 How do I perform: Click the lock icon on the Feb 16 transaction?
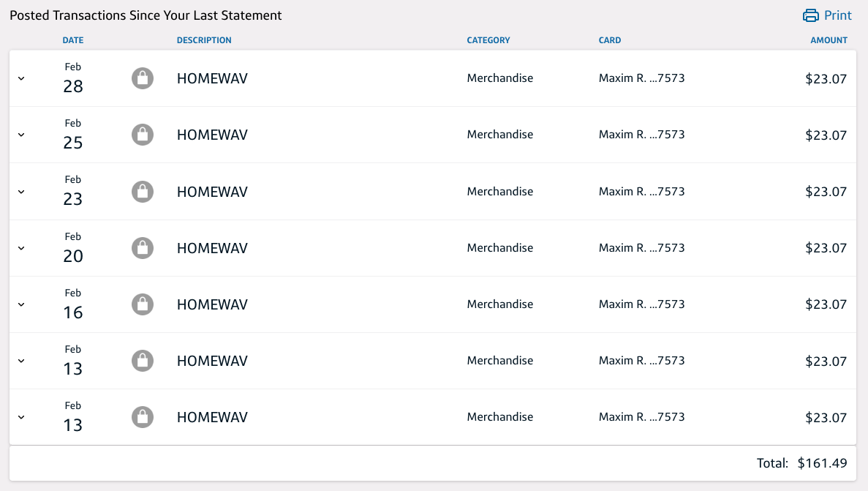point(143,304)
